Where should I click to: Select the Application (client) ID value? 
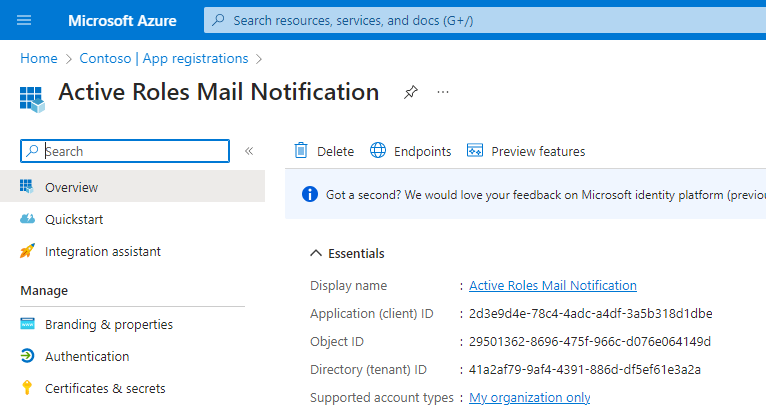(591, 313)
